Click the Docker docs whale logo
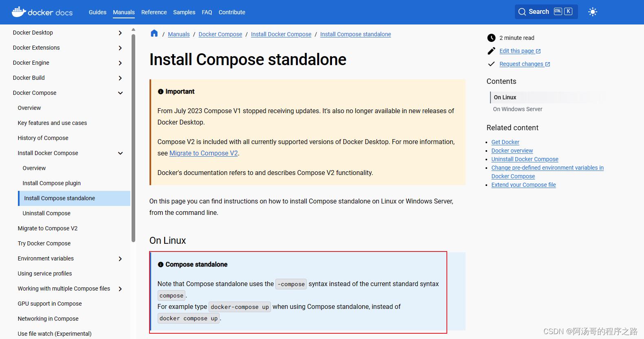This screenshot has height=339, width=644. point(19,12)
